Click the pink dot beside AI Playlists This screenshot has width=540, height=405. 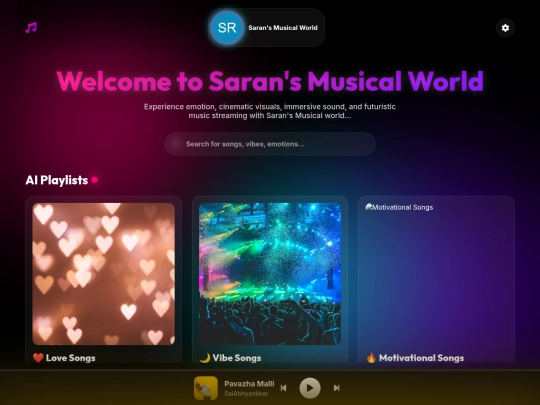coord(95,180)
